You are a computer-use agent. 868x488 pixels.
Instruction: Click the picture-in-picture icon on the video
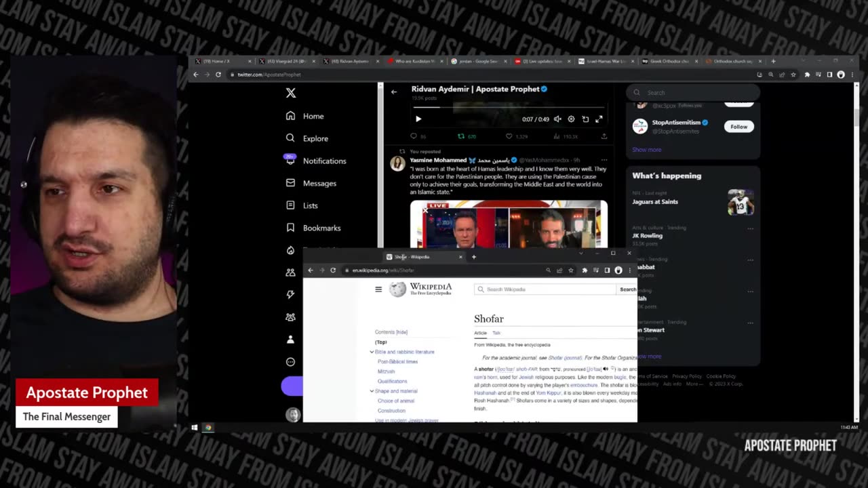pos(585,119)
